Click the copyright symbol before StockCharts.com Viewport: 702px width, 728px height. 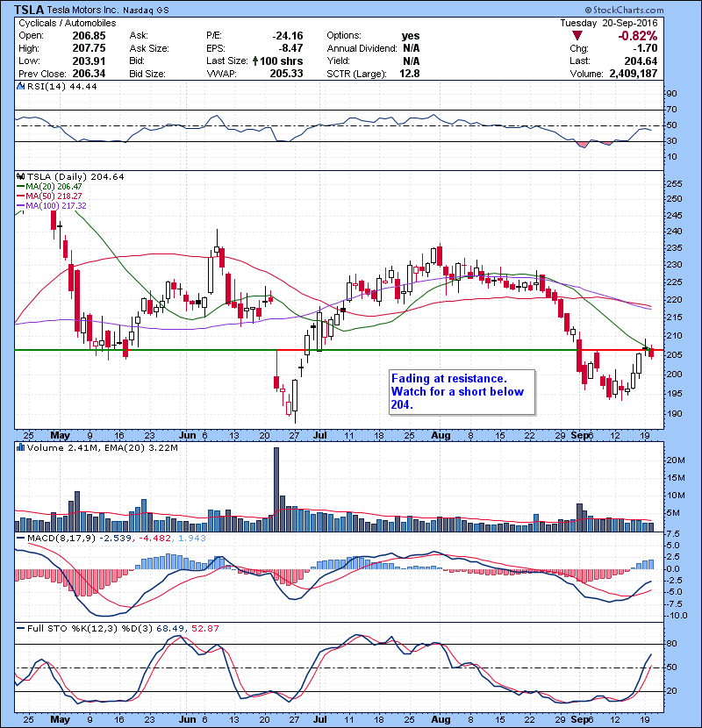point(588,10)
